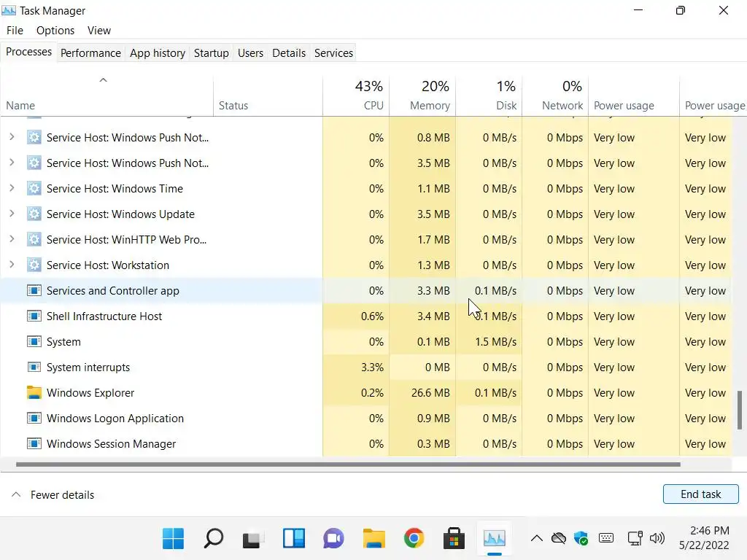Click the vertical scrollbar thumb

(x=740, y=410)
